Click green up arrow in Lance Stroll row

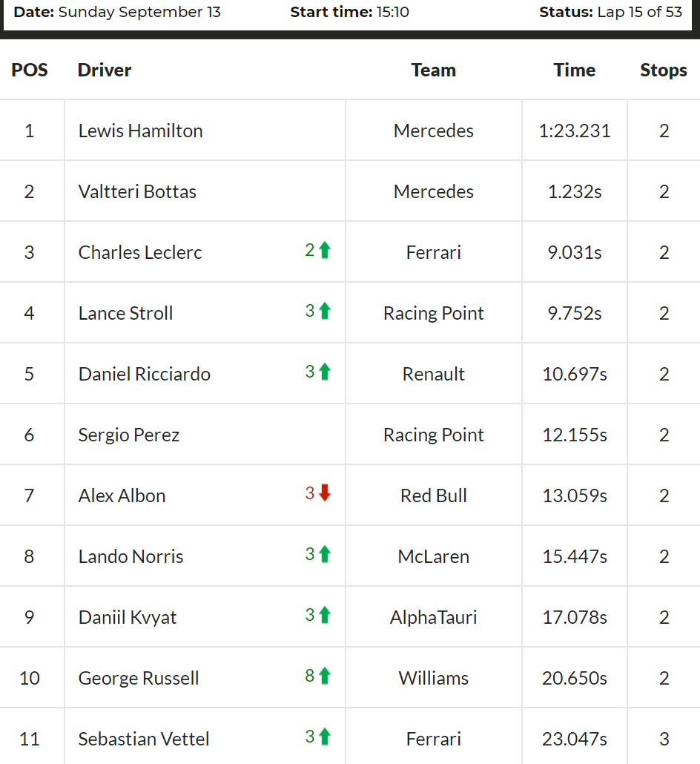point(325,311)
